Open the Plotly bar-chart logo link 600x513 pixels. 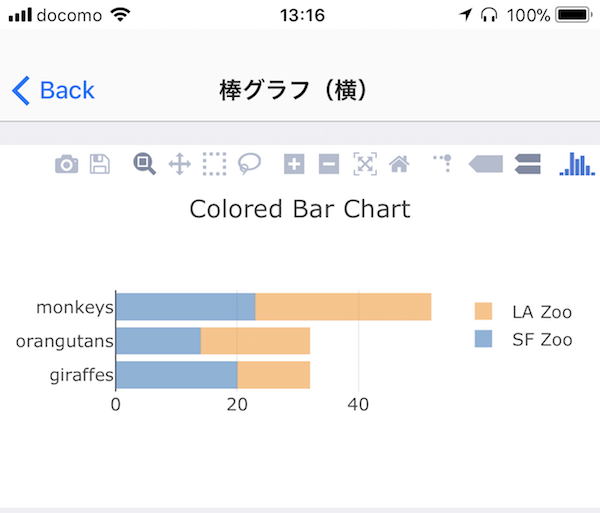577,164
